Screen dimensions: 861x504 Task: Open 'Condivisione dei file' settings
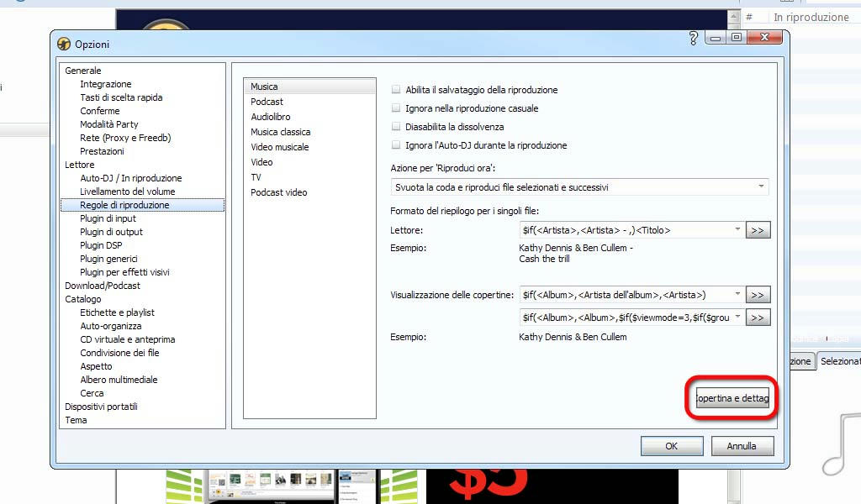click(119, 353)
